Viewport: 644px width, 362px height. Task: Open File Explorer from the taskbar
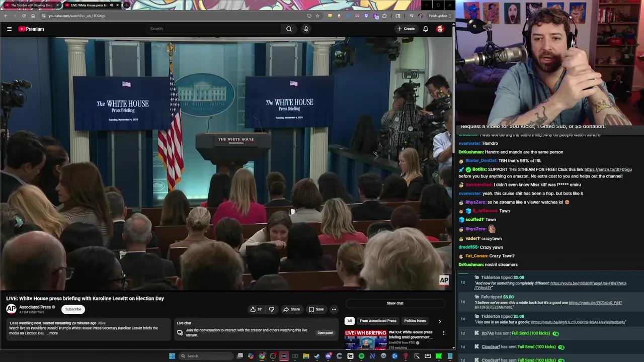[x=306, y=356]
